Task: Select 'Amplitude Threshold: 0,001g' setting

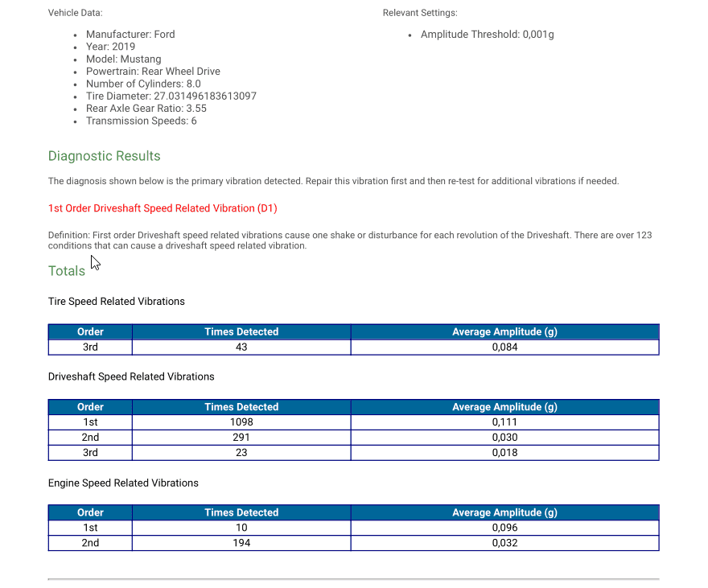Action: (488, 35)
